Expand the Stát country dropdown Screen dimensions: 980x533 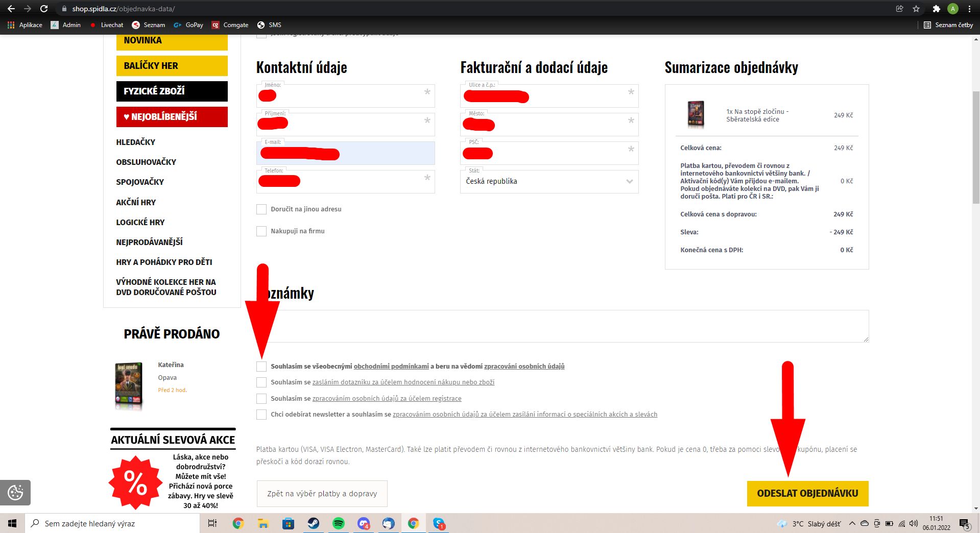[549, 182]
